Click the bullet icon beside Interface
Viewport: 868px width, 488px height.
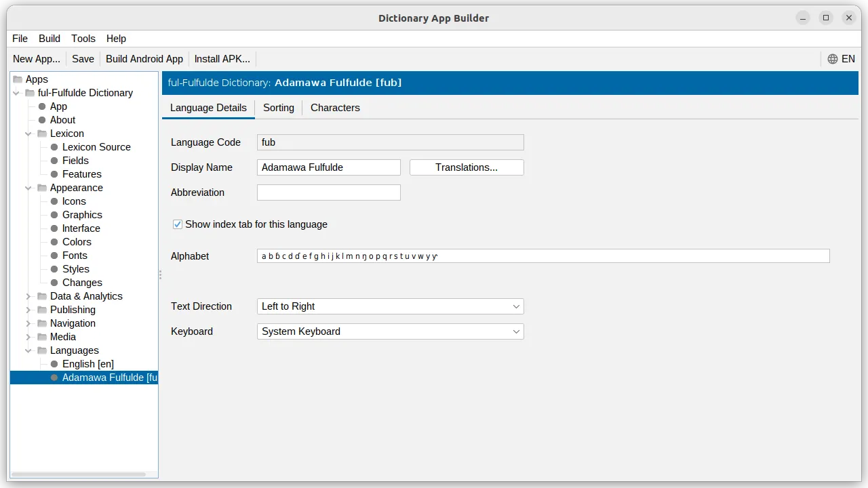[x=54, y=228]
